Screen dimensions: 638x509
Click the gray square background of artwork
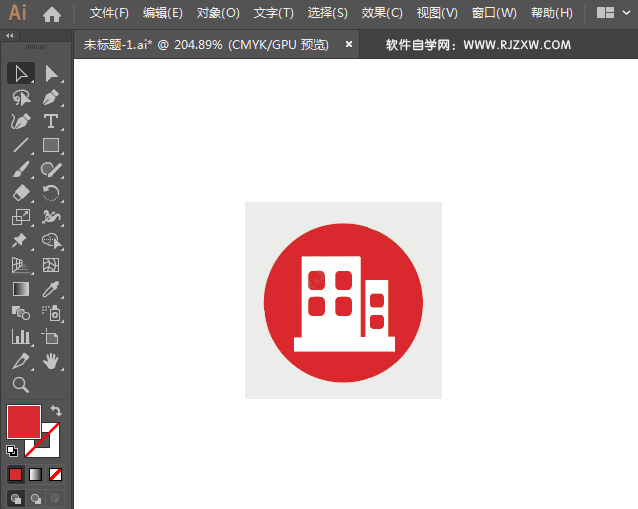tap(256, 214)
